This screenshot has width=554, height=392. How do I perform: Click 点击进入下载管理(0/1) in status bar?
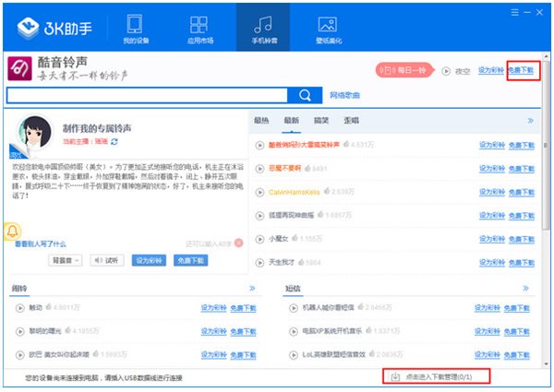(x=439, y=377)
